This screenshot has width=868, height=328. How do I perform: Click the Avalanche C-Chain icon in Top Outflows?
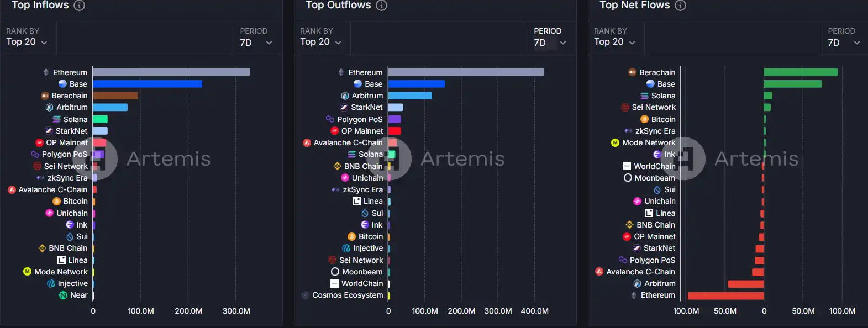coord(307,142)
